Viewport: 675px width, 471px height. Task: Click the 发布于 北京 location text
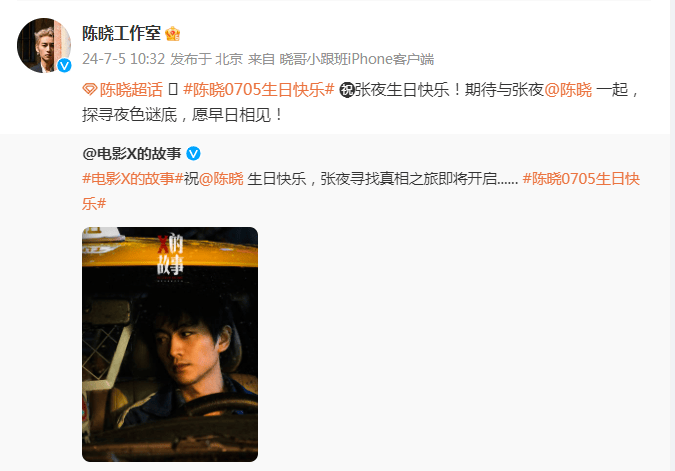207,59
